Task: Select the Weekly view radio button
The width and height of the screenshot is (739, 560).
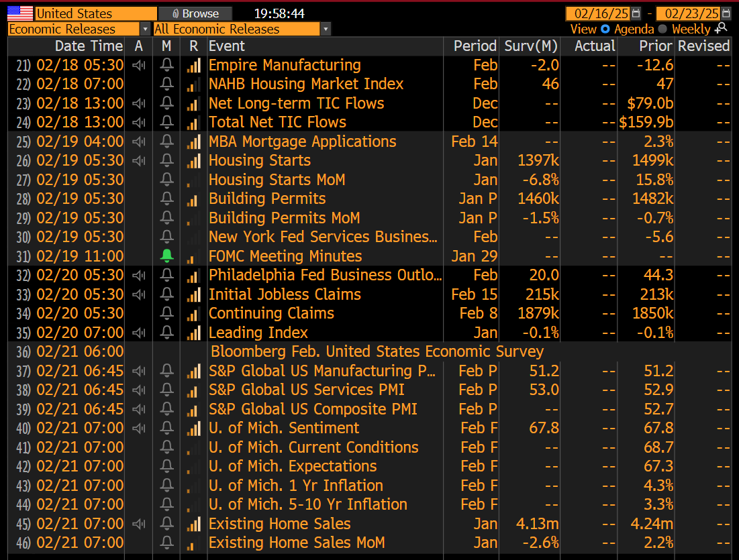Action: click(662, 29)
